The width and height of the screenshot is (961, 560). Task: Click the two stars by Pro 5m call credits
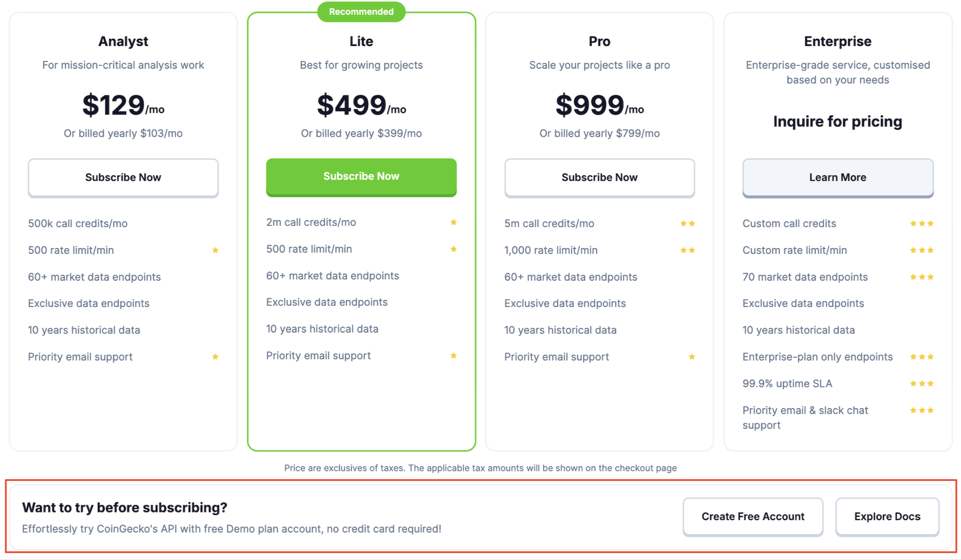coord(688,224)
